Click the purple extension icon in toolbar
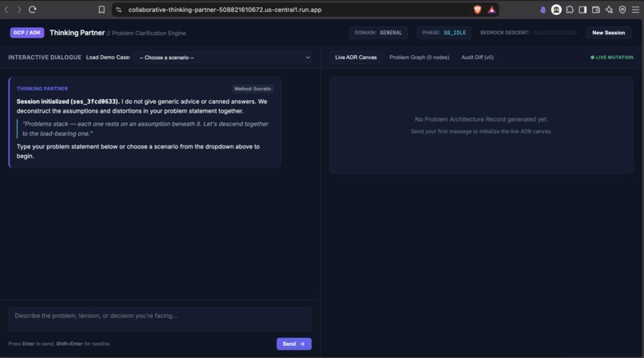The image size is (644, 358). click(x=543, y=10)
